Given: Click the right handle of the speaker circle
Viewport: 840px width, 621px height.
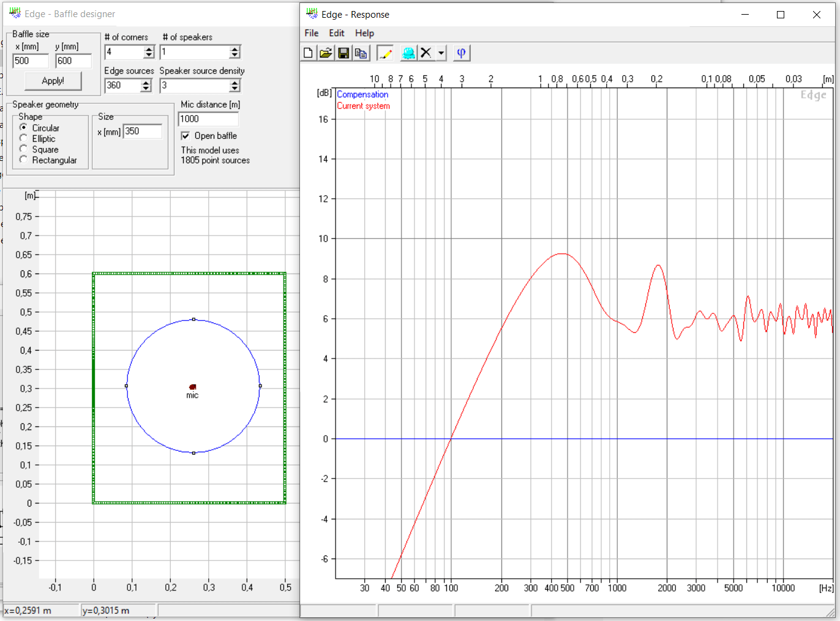Looking at the screenshot, I should [x=260, y=386].
